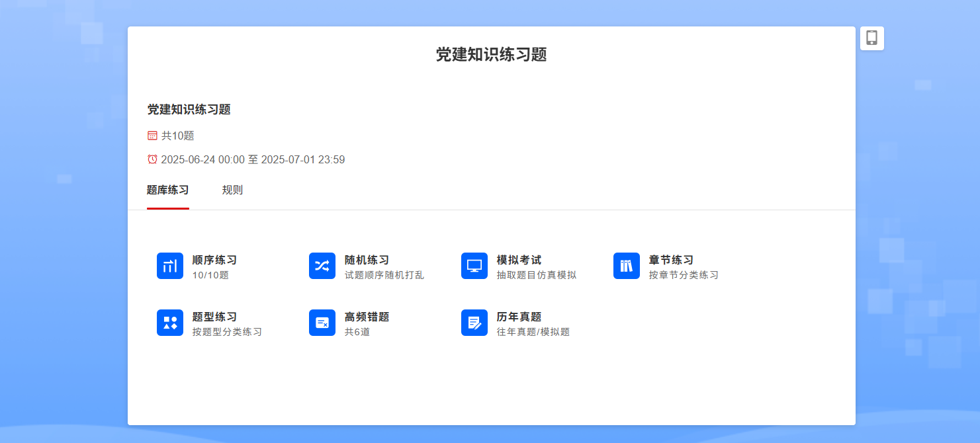Open 历年真题 past exam papers
The width and height of the screenshot is (980, 443).
click(519, 317)
